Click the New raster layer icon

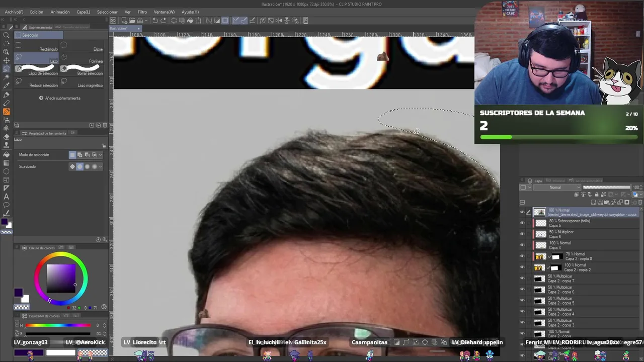click(594, 202)
